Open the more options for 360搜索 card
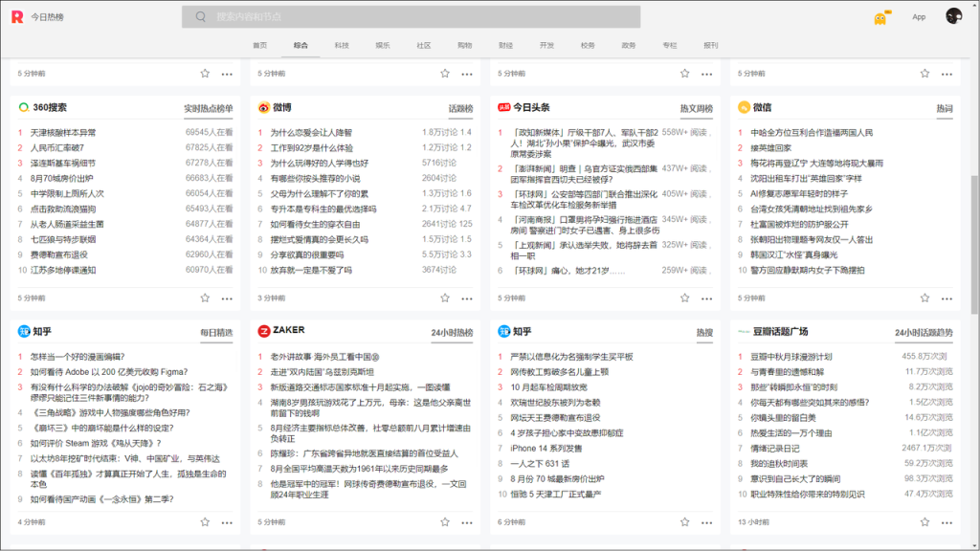The image size is (980, 551). click(227, 298)
